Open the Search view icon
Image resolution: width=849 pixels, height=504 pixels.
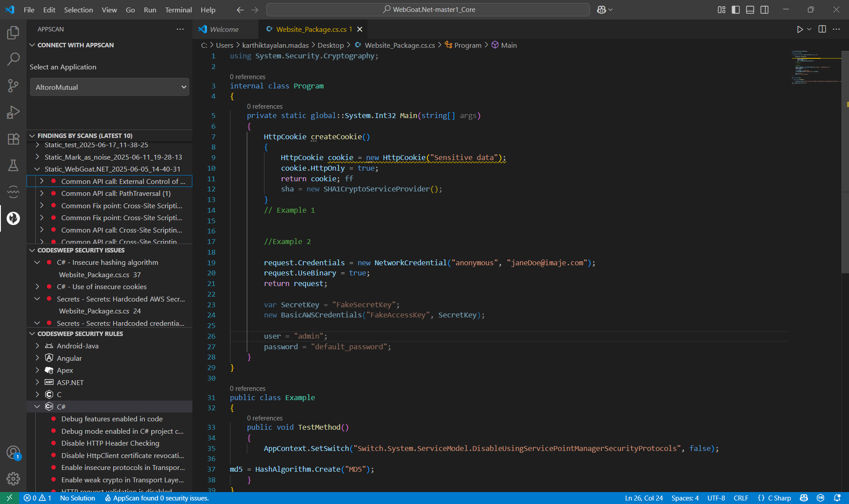13,59
